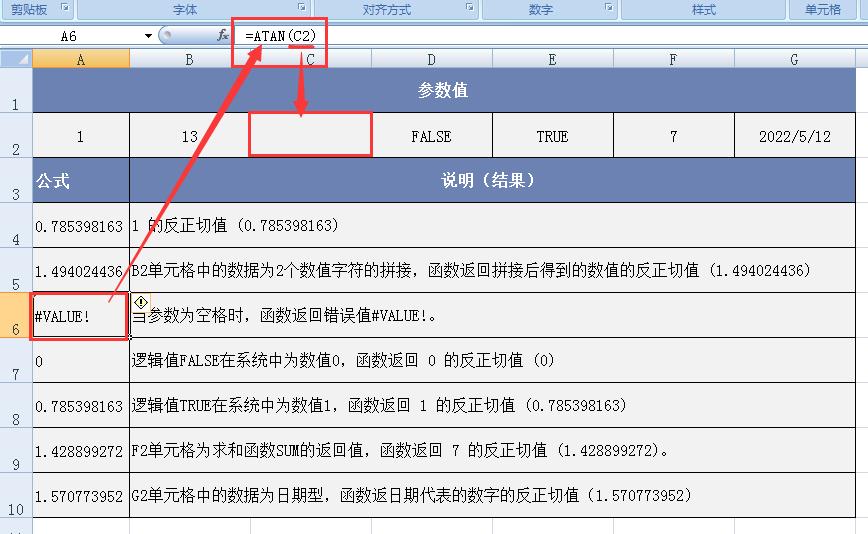This screenshot has width=868, height=534.
Task: Select row 6 header
Action: (16, 315)
